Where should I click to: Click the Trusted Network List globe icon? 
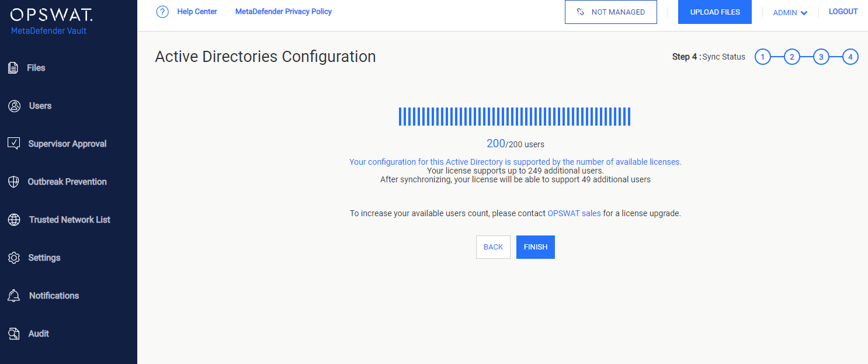coord(14,220)
